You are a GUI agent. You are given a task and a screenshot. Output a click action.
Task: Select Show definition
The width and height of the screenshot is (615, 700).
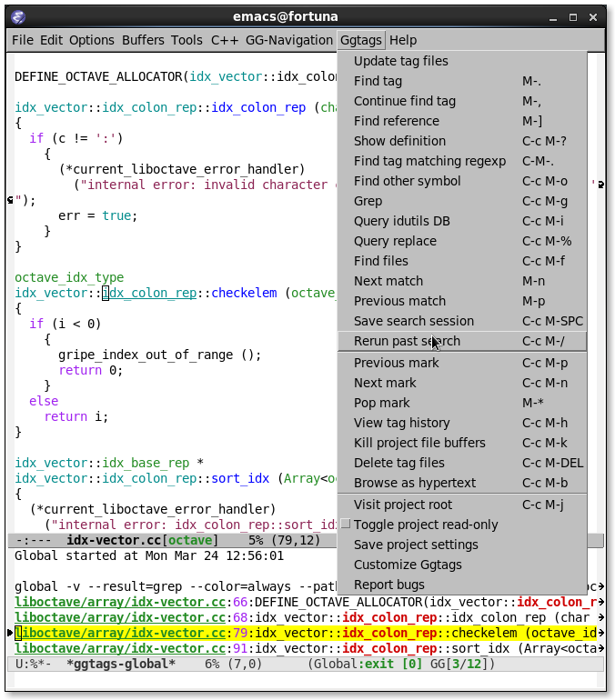click(462, 141)
